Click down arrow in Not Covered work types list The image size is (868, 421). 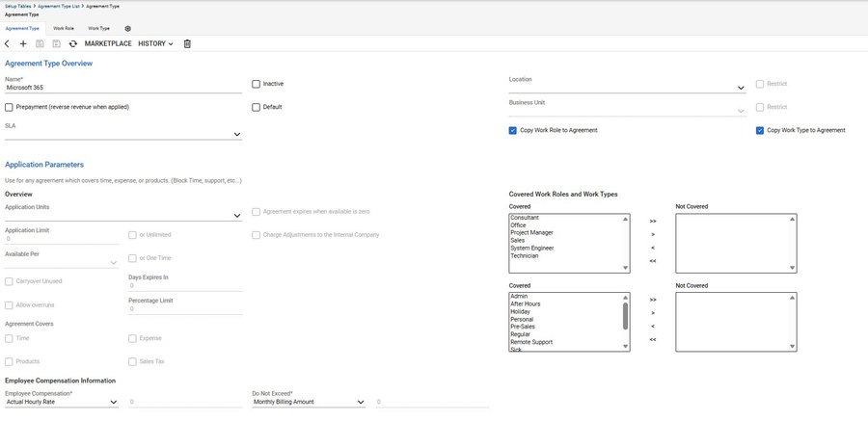tap(792, 346)
